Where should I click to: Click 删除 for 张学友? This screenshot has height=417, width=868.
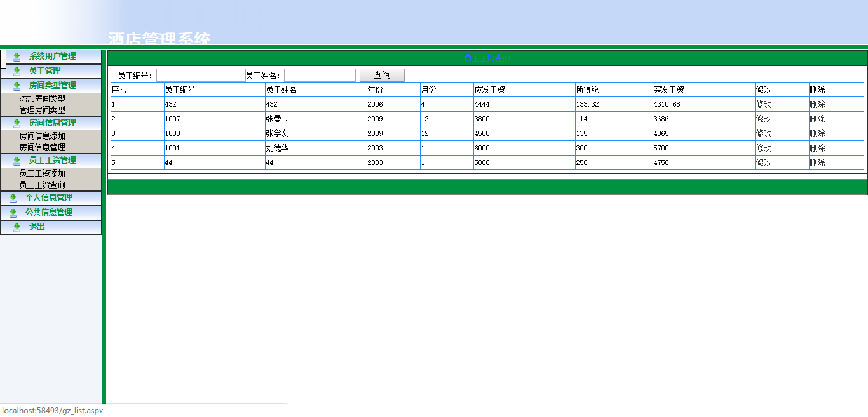click(x=817, y=133)
